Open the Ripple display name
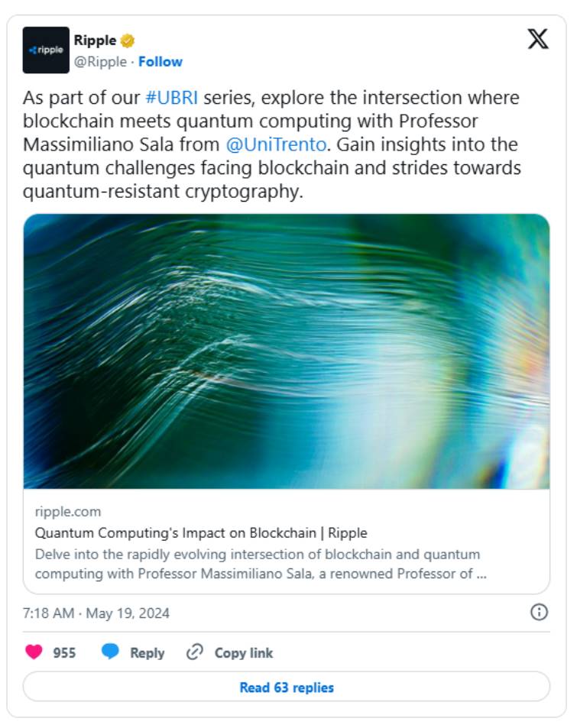Screen dimensions: 577x728 coord(93,40)
